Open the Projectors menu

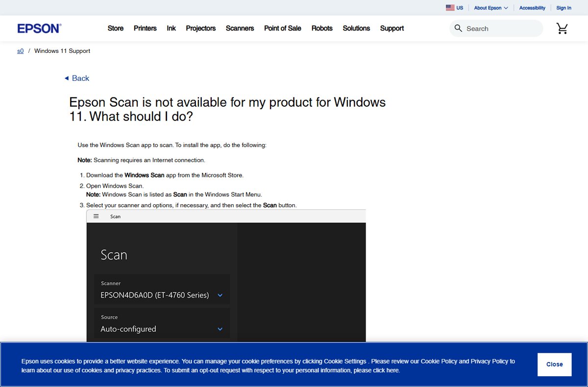click(x=201, y=28)
